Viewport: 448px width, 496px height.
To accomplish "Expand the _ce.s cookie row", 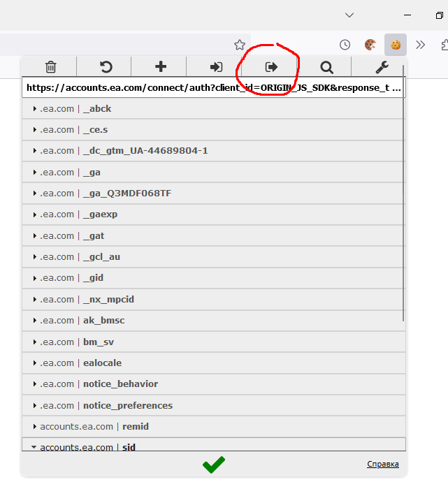I will tap(214, 130).
